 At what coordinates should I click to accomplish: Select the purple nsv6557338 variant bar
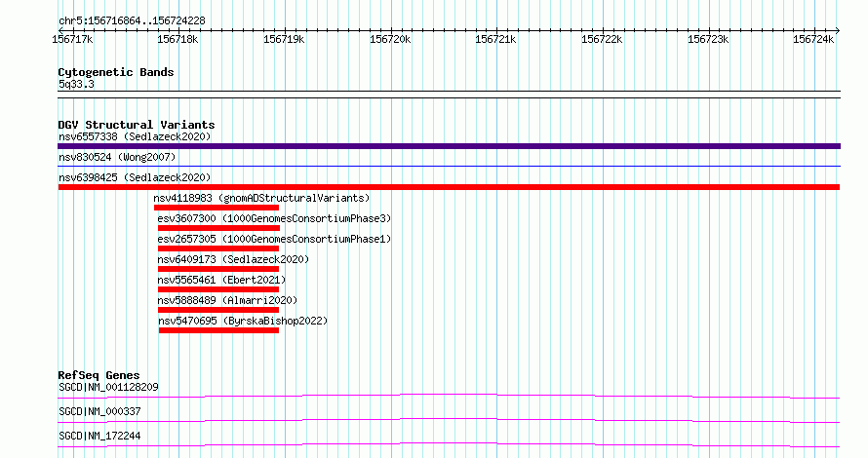click(449, 146)
